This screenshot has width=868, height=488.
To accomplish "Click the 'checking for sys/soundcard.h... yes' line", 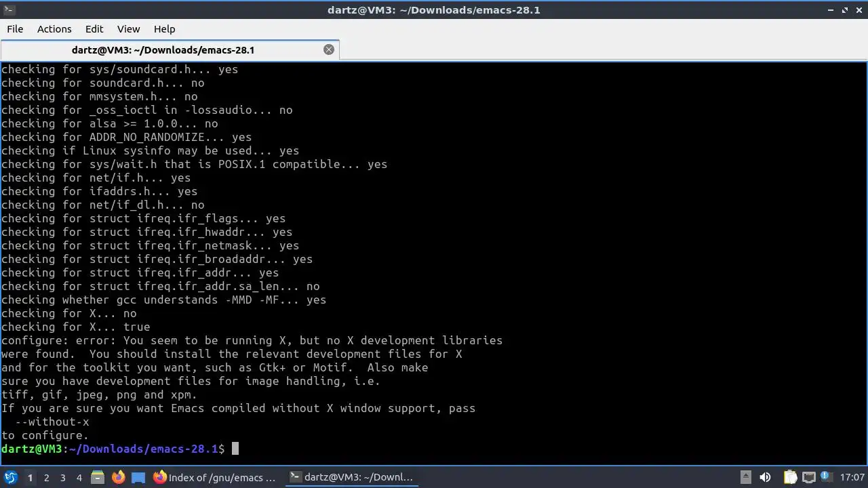I will point(119,69).
